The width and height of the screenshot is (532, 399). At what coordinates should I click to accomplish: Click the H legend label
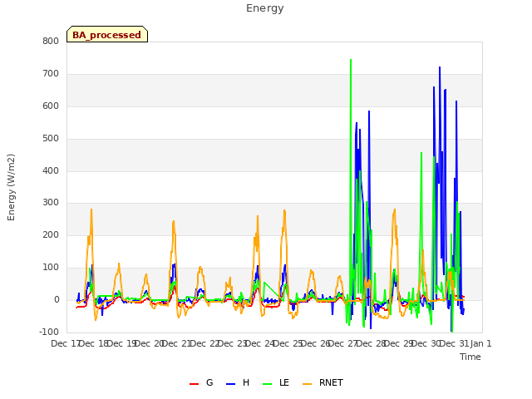point(246,382)
